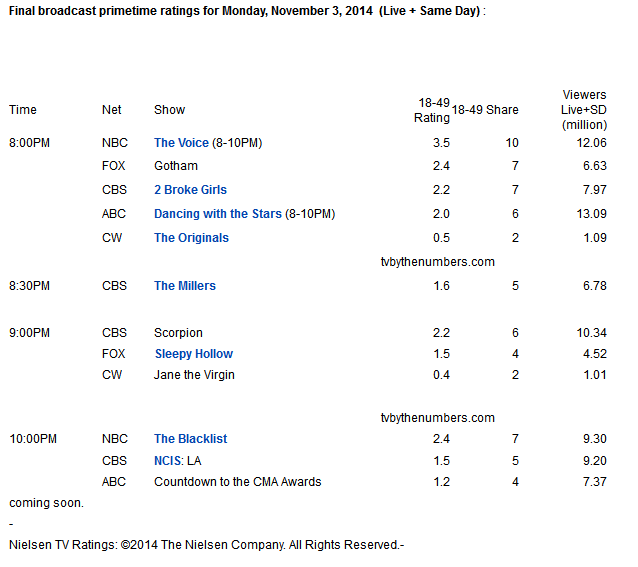Viewport: 638px width, 567px height.
Task: Click the 'coming soon.' text
Action: (x=47, y=503)
